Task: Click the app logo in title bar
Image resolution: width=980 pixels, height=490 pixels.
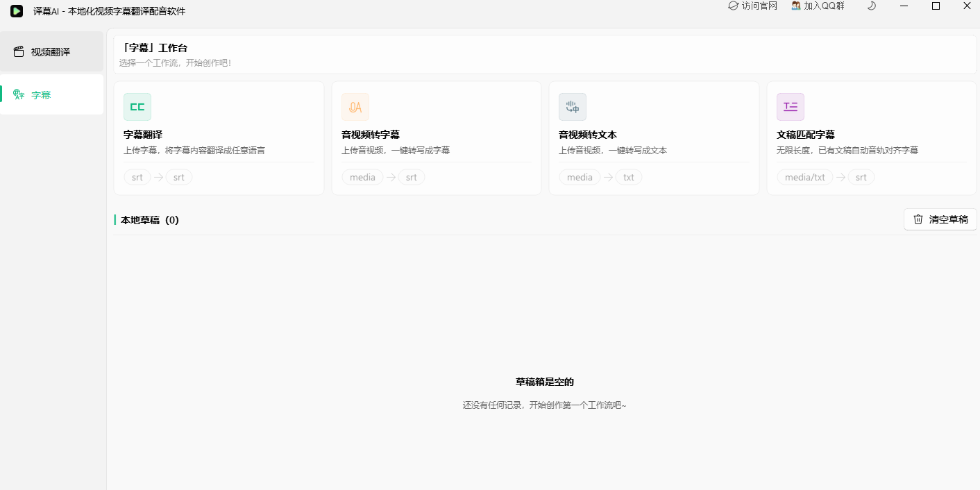Action: [x=17, y=11]
